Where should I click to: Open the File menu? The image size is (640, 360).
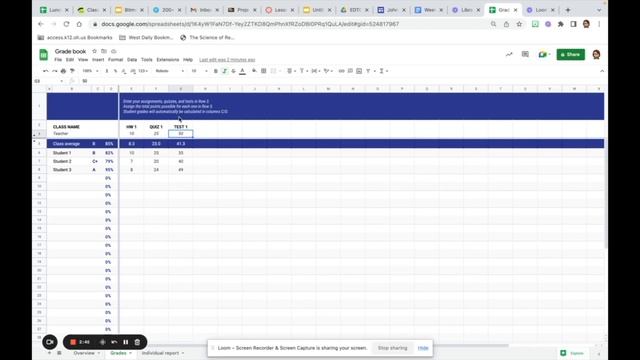[x=58, y=60]
